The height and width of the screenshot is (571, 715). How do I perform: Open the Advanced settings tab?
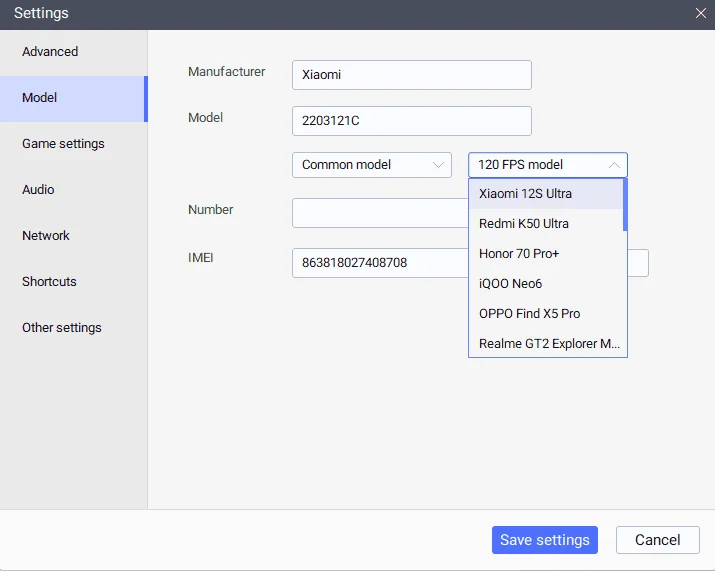[73, 52]
